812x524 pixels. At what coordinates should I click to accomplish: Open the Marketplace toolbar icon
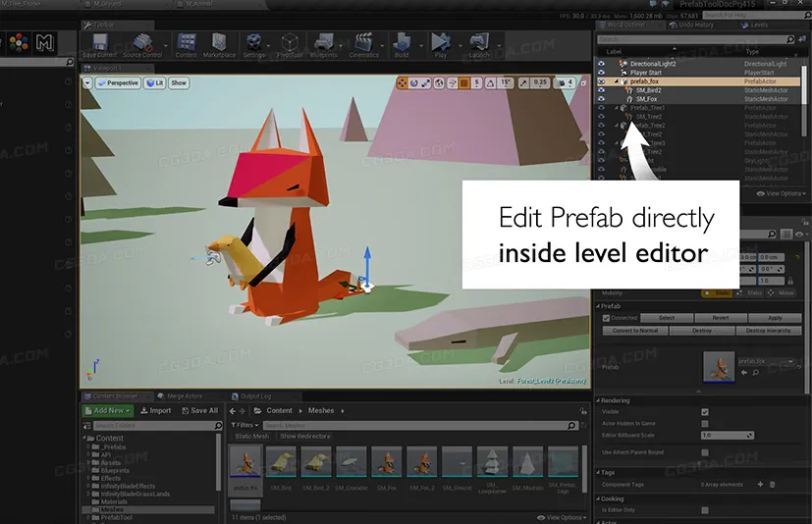click(x=219, y=45)
